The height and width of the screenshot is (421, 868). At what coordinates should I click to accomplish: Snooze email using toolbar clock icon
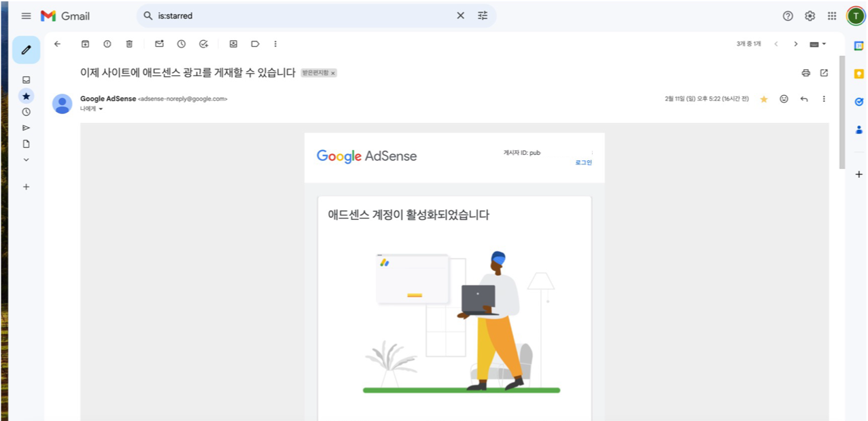181,43
